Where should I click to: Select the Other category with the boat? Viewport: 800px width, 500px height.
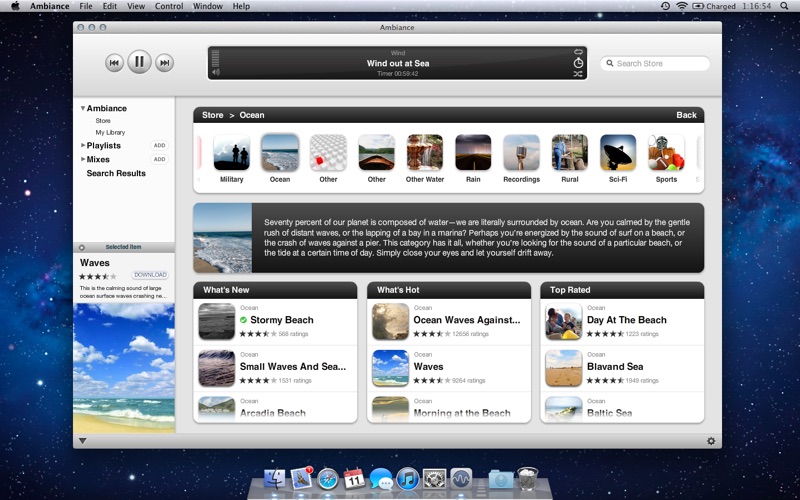(x=377, y=153)
